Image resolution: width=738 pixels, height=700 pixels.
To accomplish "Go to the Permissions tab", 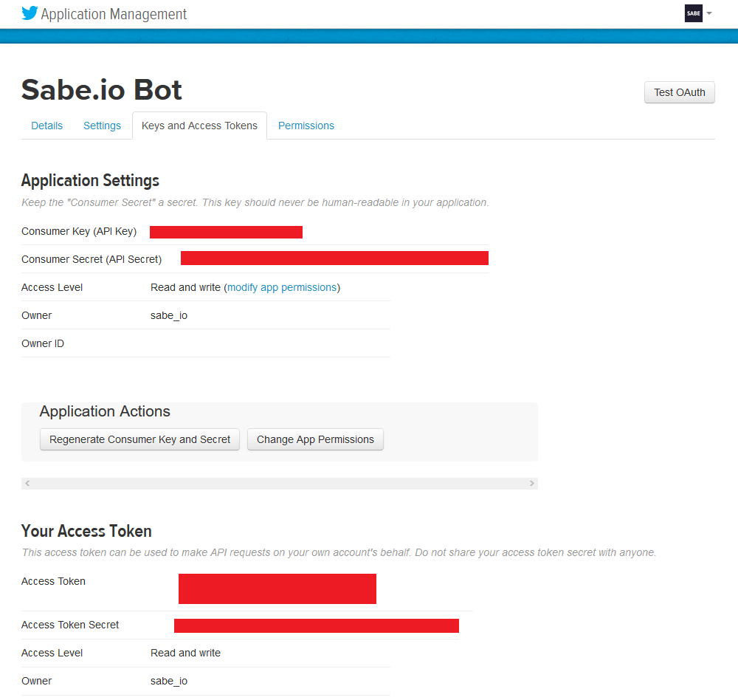I will pos(306,126).
